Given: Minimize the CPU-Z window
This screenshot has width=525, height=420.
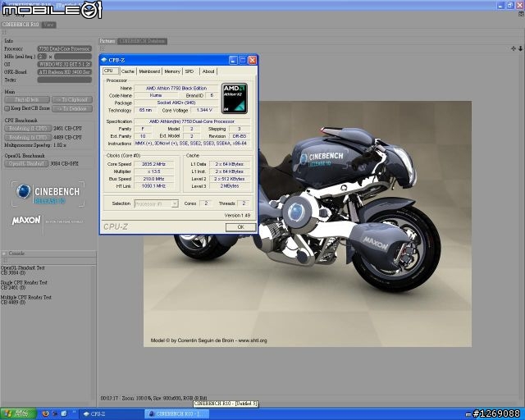Looking at the screenshot, I should point(233,60).
